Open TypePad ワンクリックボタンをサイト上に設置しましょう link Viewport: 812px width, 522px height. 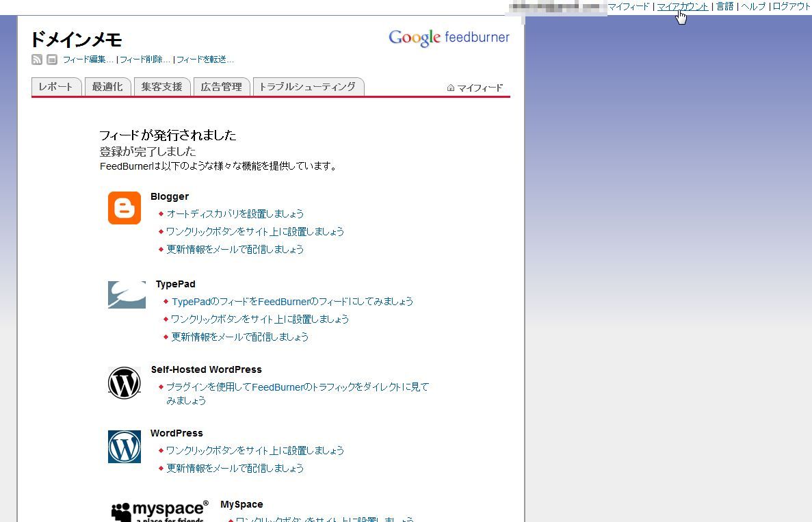260,319
